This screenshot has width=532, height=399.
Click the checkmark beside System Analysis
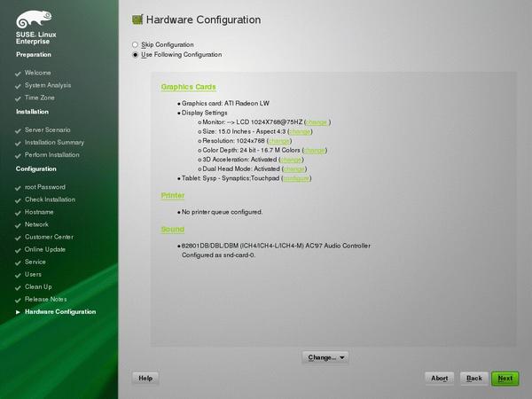[x=18, y=86]
